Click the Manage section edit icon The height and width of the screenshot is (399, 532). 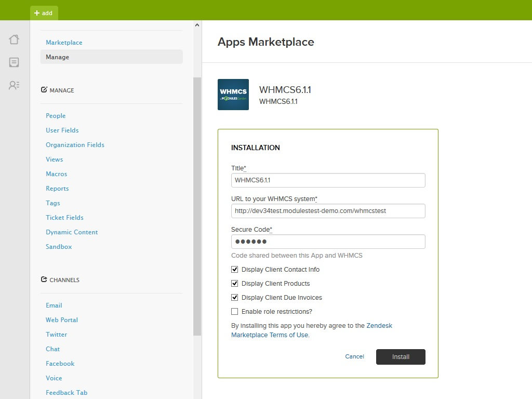(44, 90)
